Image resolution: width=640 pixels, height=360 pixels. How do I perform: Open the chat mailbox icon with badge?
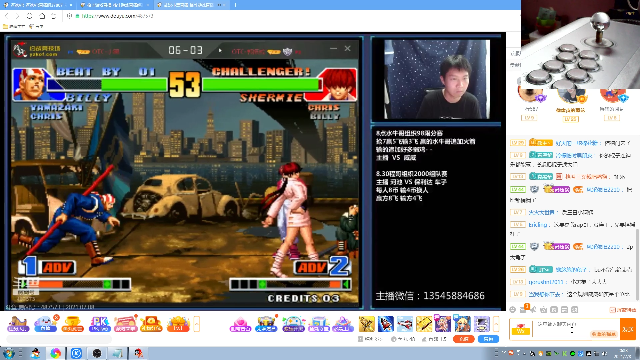point(523,309)
